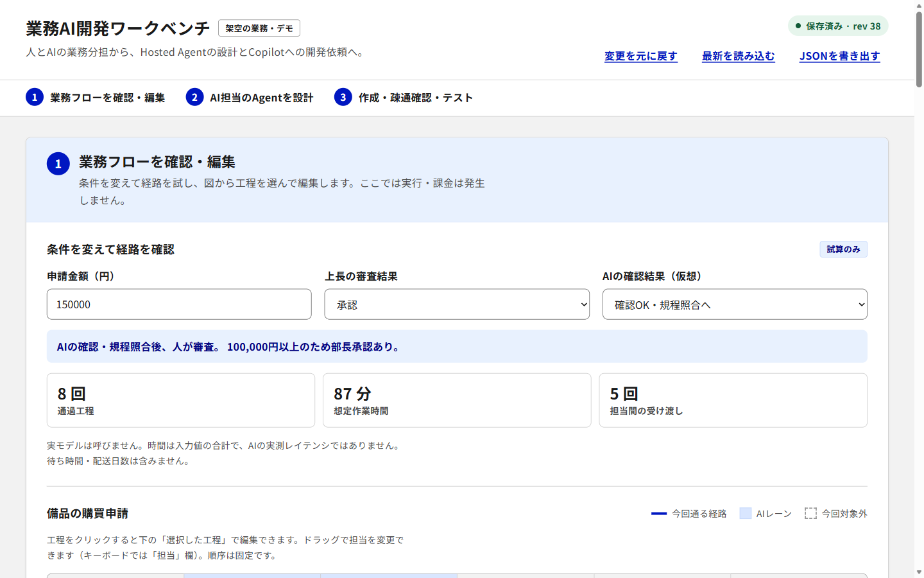Click the 変更を元に戻す link
Image resolution: width=924 pixels, height=578 pixels.
640,56
